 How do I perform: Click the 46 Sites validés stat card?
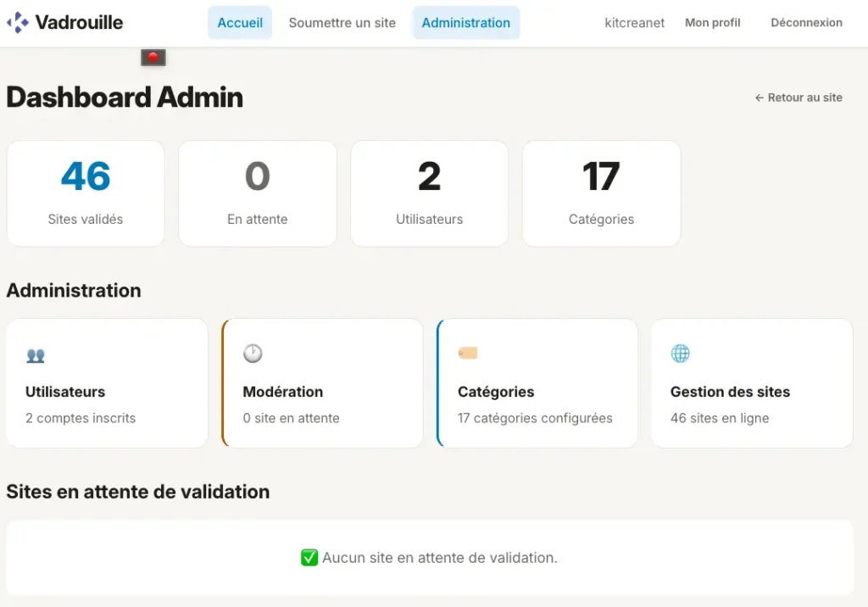point(86,193)
